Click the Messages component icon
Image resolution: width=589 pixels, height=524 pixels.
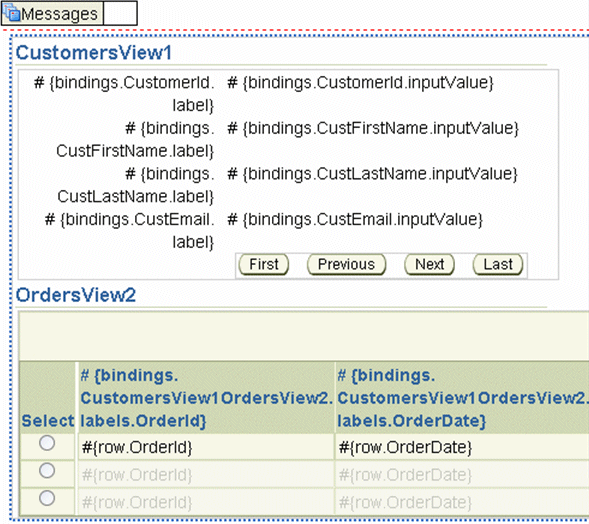click(x=11, y=12)
